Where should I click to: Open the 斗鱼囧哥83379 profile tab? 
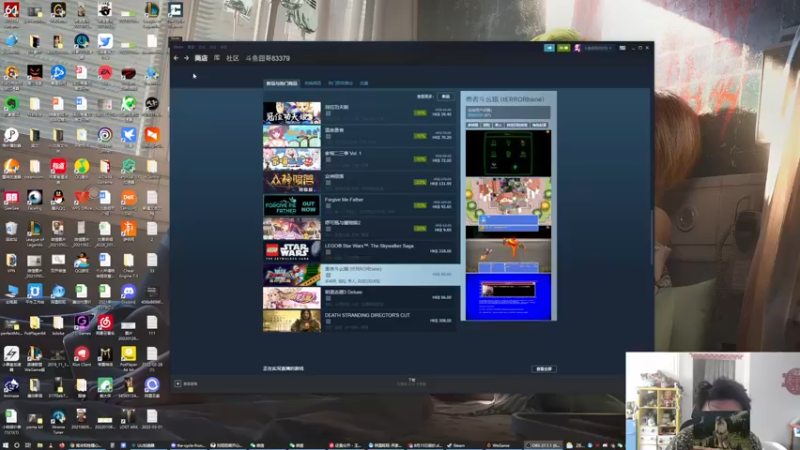267,58
